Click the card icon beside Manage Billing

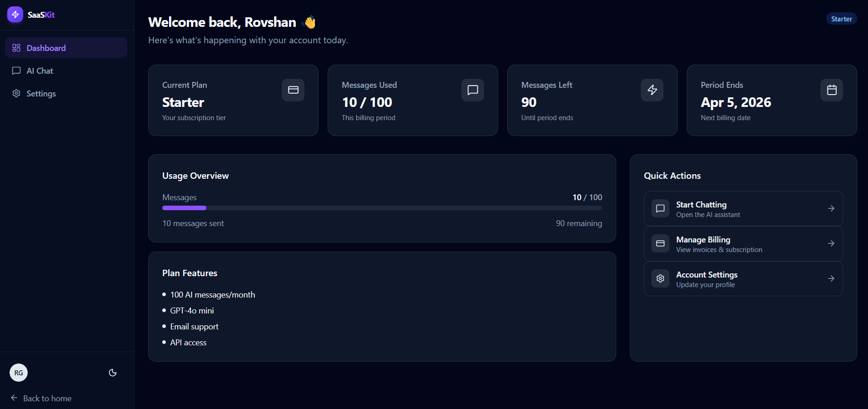660,243
